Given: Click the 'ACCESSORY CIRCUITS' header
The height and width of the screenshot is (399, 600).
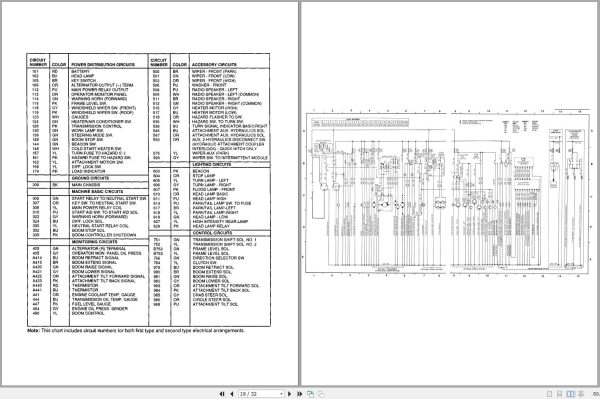Looking at the screenshot, I should pos(214,65).
